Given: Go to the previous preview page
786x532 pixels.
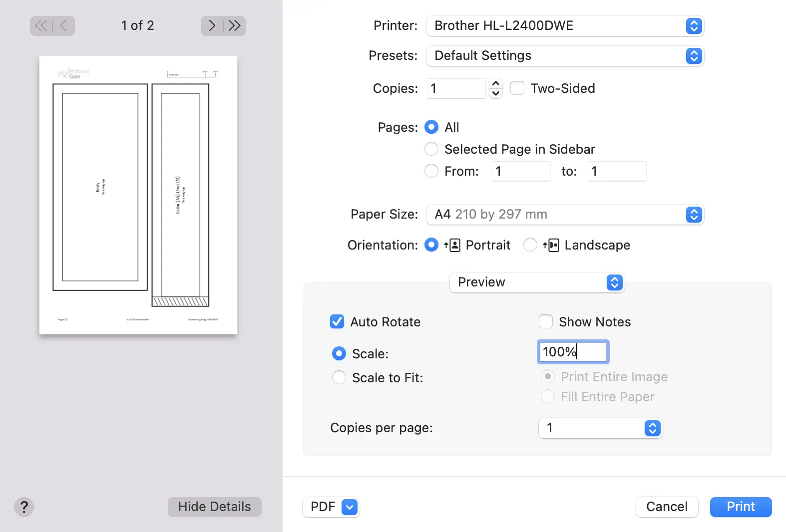Looking at the screenshot, I should (63, 26).
